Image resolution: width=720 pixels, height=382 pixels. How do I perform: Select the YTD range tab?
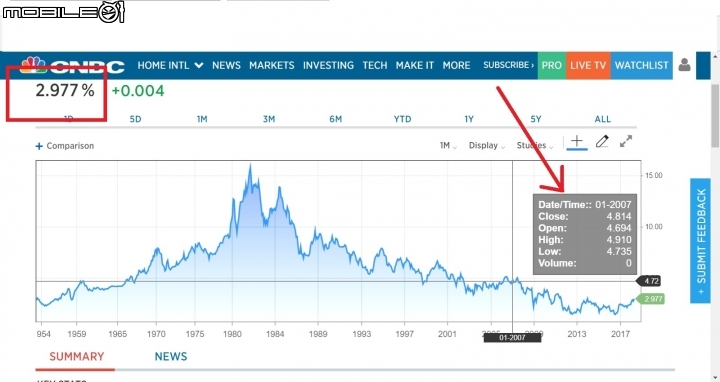pos(402,119)
